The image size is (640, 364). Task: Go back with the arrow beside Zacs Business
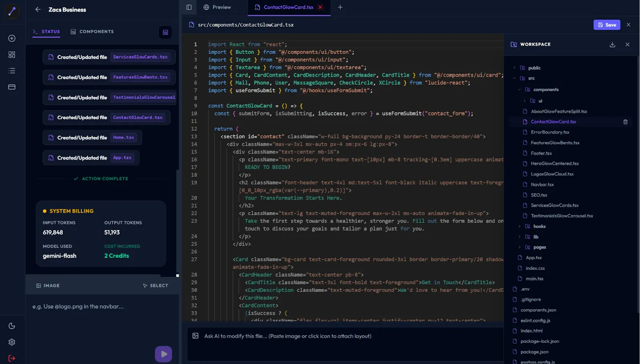38,10
